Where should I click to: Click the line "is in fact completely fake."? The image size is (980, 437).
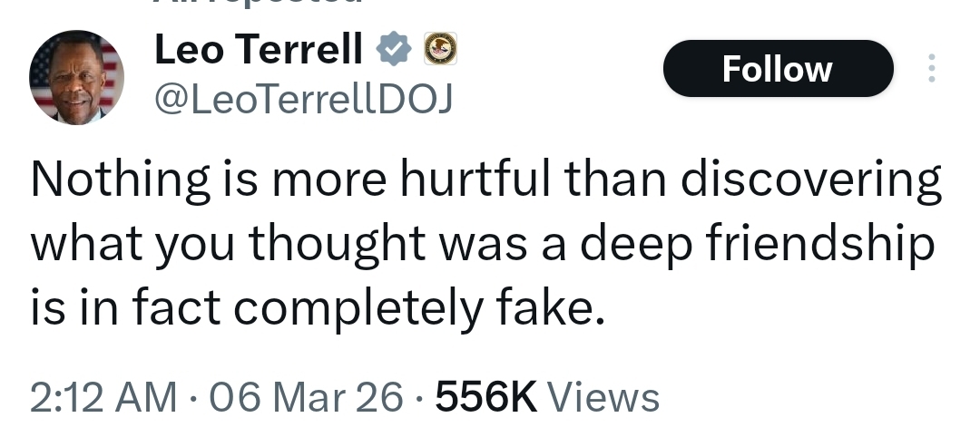(x=318, y=308)
